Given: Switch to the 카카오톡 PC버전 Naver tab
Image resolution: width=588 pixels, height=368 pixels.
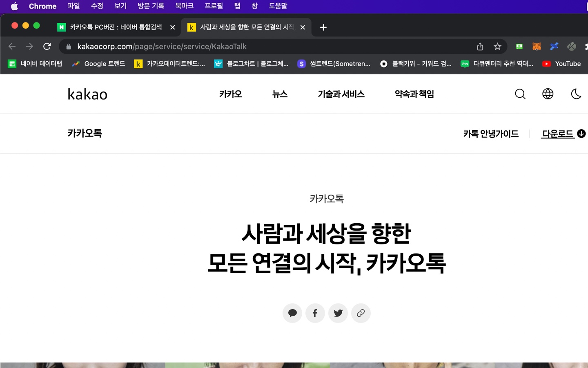Looking at the screenshot, I should [x=115, y=27].
